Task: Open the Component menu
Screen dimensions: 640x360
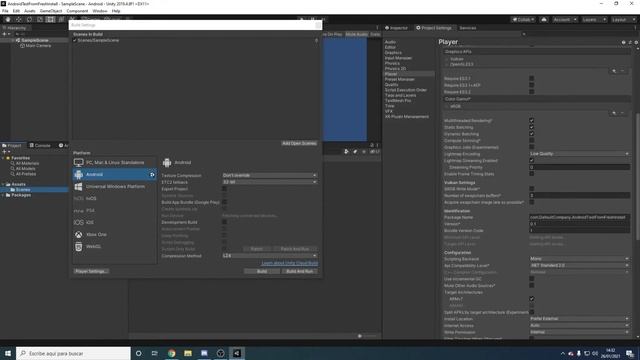Action: click(x=77, y=11)
